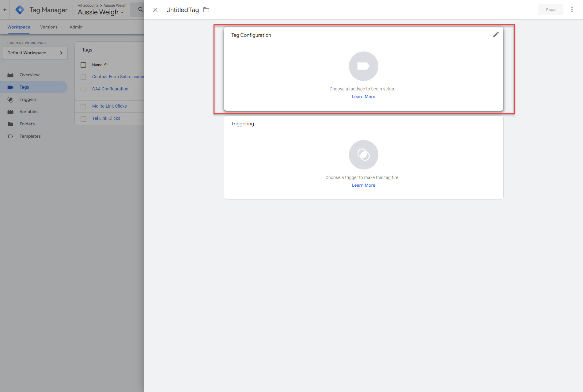Open Triggers in the left sidebar

pyautogui.click(x=28, y=99)
